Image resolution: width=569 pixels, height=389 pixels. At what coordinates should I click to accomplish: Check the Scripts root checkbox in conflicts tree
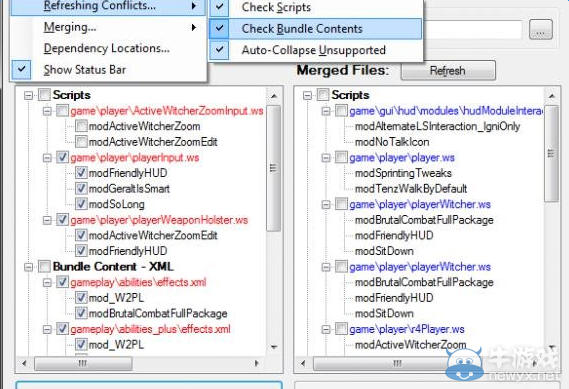44,95
